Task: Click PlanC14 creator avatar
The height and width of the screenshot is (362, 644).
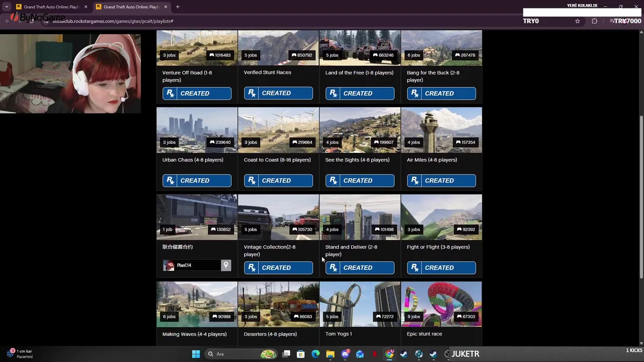Action: coord(169,265)
